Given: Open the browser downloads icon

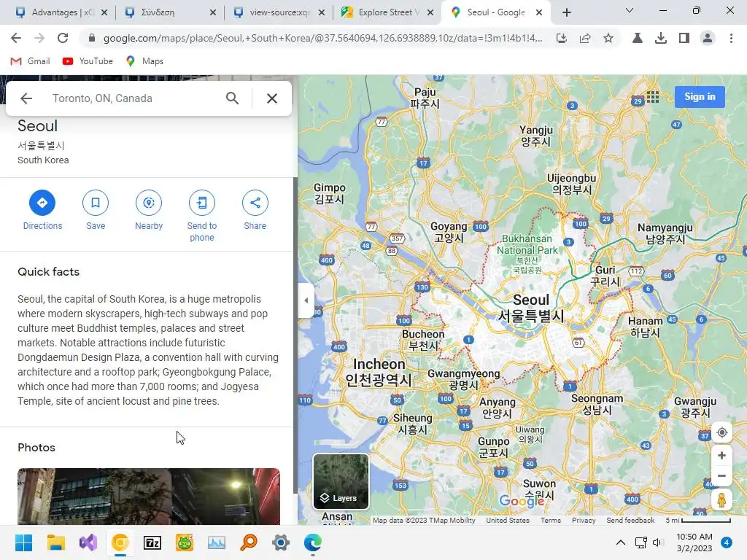Looking at the screenshot, I should (660, 38).
